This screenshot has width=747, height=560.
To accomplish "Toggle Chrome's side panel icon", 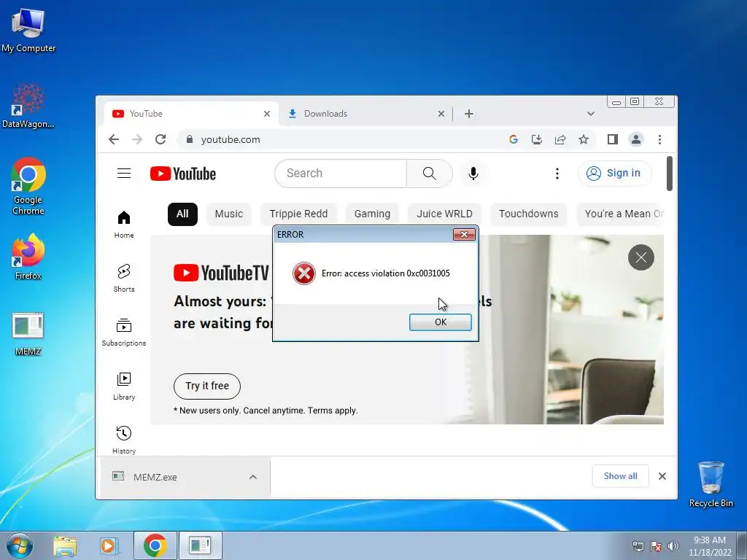I will 613,139.
